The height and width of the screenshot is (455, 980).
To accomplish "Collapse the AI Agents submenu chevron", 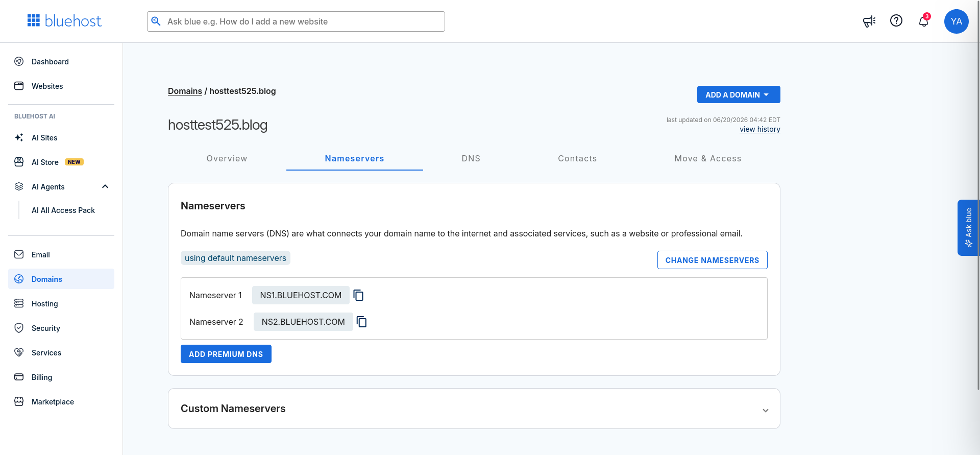I will [x=105, y=186].
